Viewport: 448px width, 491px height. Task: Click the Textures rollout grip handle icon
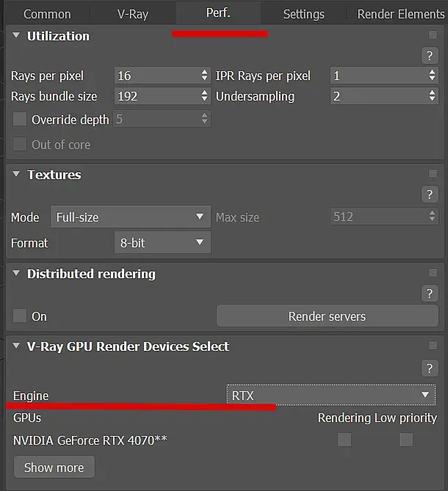(x=433, y=173)
